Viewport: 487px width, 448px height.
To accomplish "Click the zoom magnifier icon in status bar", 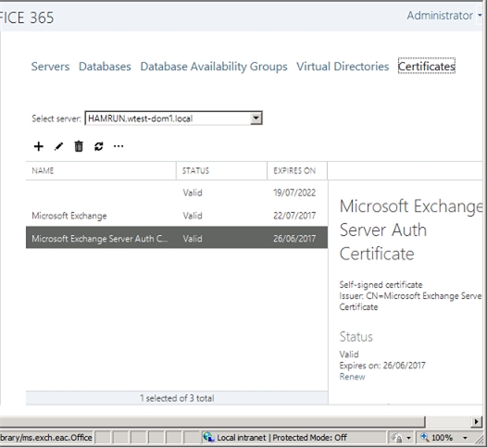I will click(x=425, y=438).
